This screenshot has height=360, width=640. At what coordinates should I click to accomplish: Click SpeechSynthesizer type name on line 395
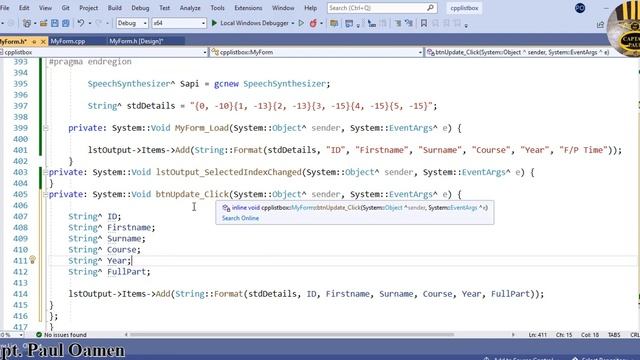pyautogui.click(x=129, y=84)
